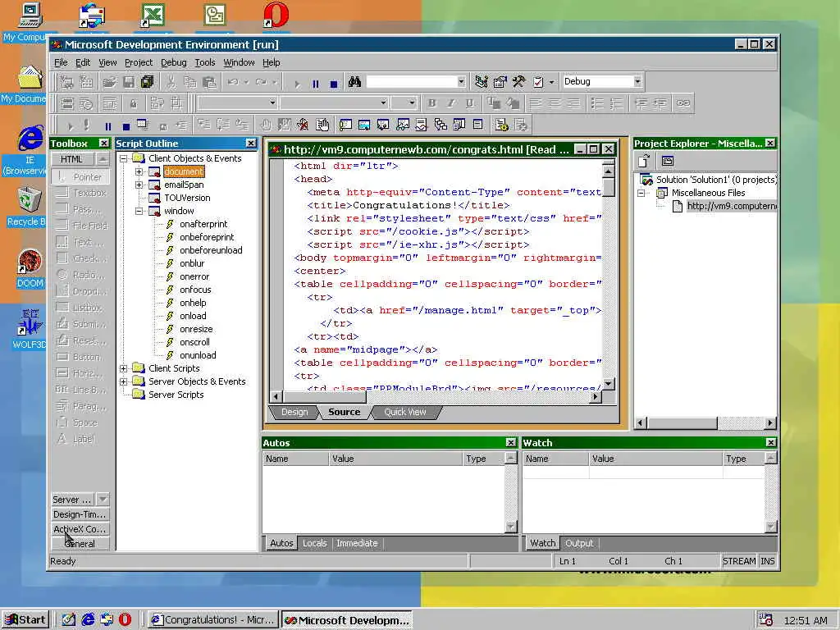Click the Design-Time toolbox section button
This screenshot has height=630, width=840.
pos(80,514)
